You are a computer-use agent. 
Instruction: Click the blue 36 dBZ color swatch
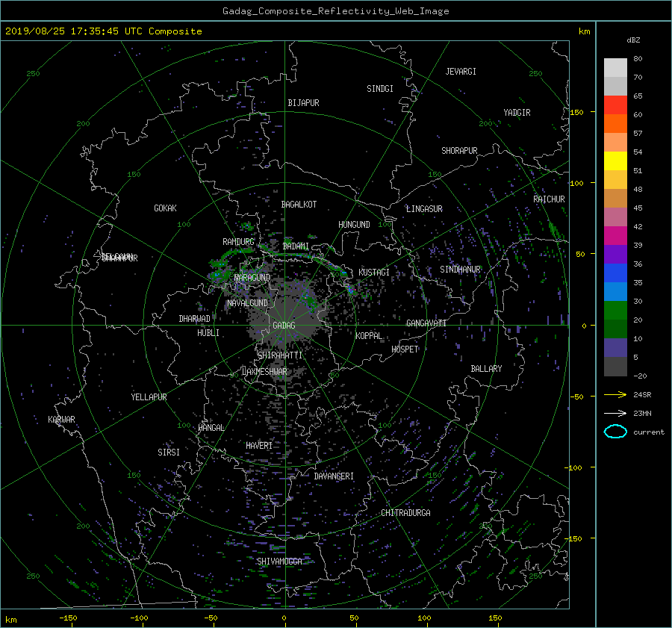[615, 273]
